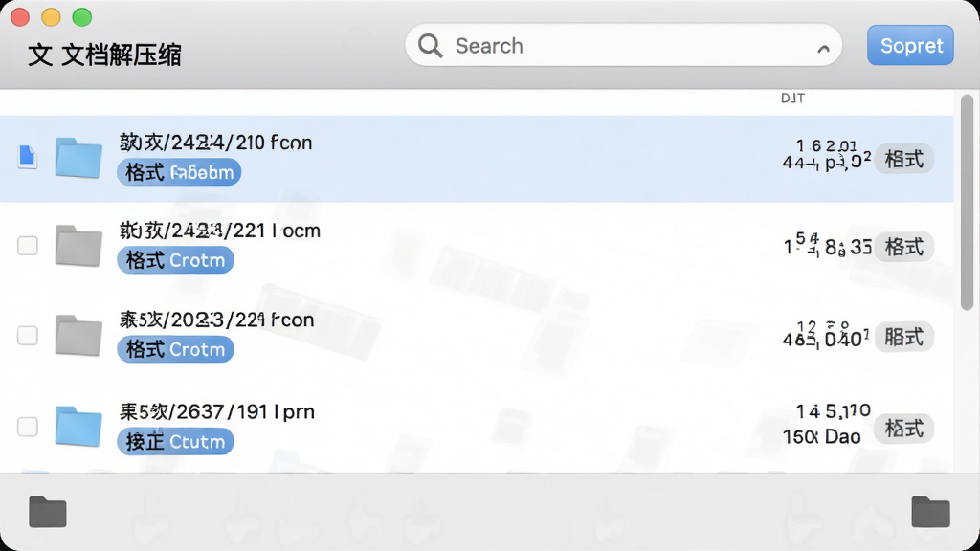
Task: Click the 接正 Ctutm tag in the last row
Action: tap(175, 442)
